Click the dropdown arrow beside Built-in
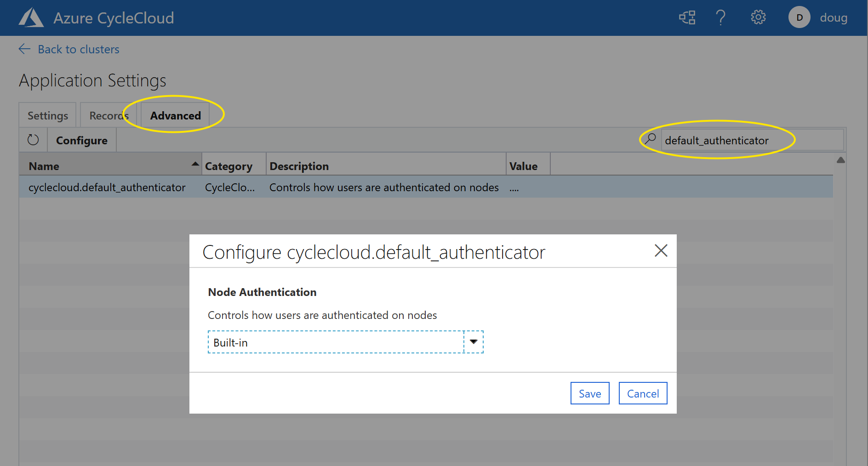This screenshot has width=868, height=466. click(x=473, y=342)
